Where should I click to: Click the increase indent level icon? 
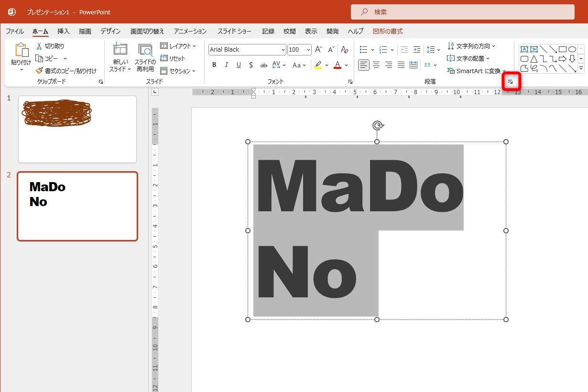click(417, 50)
